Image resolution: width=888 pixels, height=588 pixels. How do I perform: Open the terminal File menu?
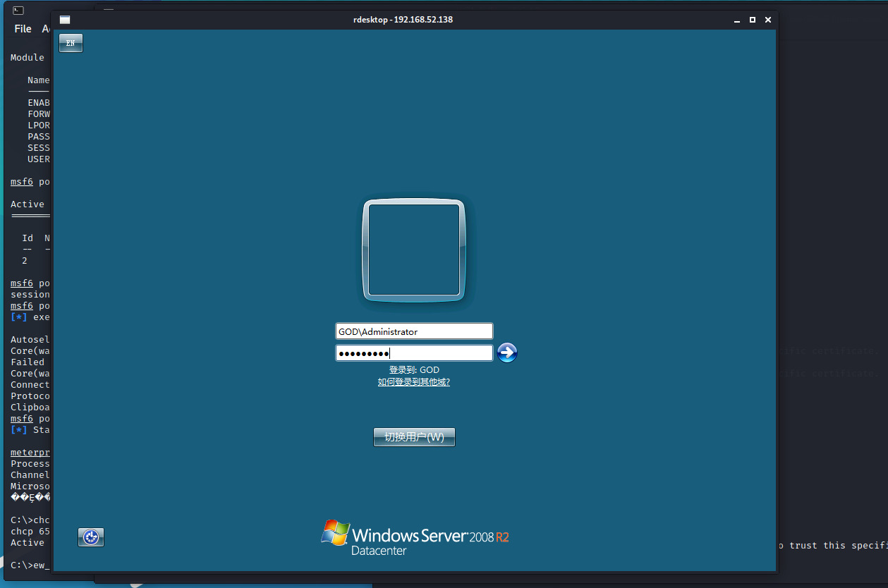pos(23,29)
